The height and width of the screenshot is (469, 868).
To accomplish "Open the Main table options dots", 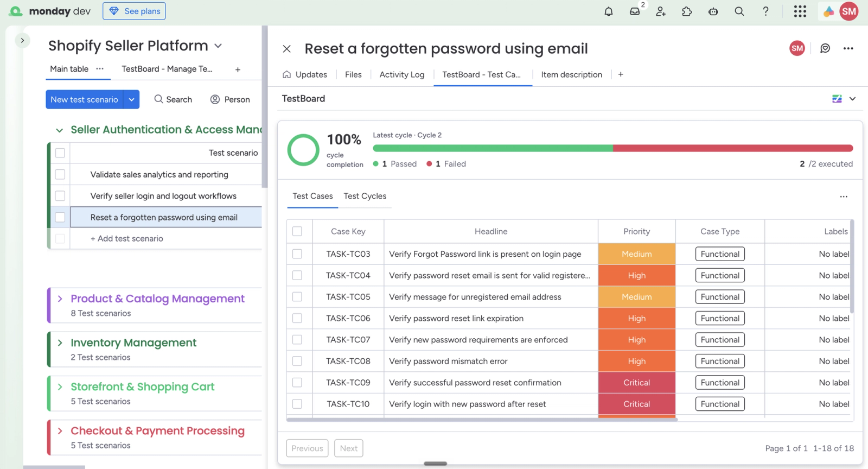I will click(100, 69).
